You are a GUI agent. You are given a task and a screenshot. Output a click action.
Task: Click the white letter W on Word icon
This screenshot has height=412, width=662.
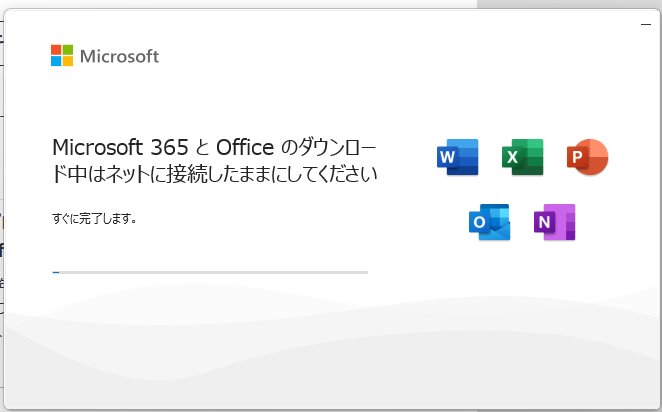click(x=448, y=157)
